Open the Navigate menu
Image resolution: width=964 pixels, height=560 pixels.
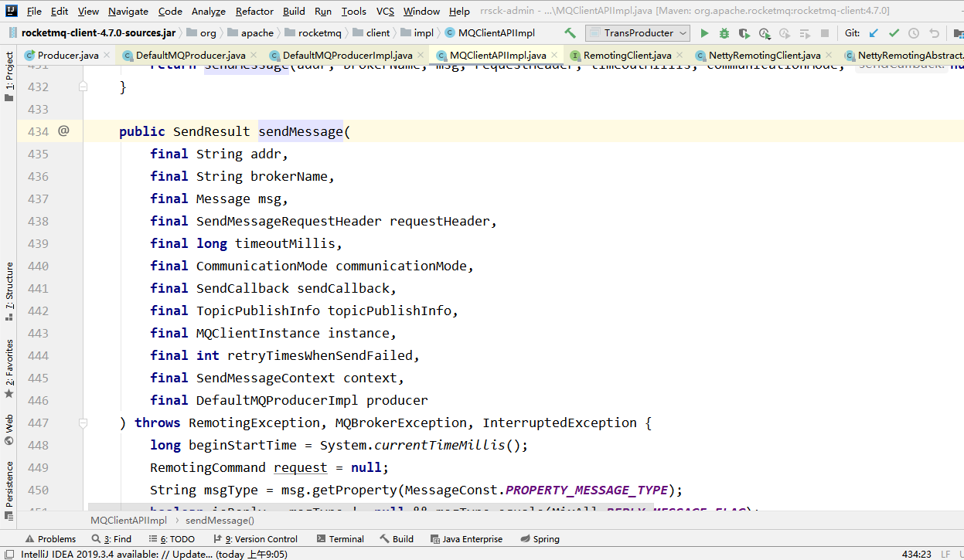coord(128,11)
